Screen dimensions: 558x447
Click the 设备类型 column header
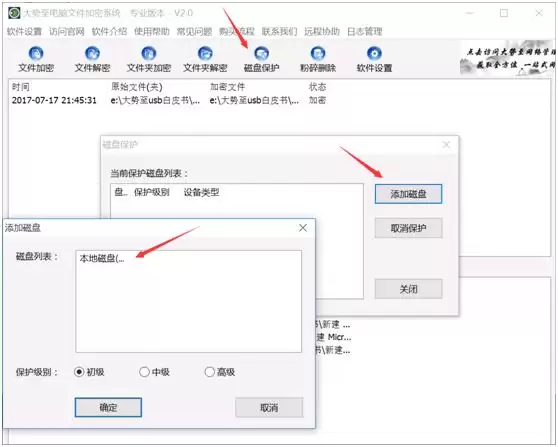tap(201, 193)
